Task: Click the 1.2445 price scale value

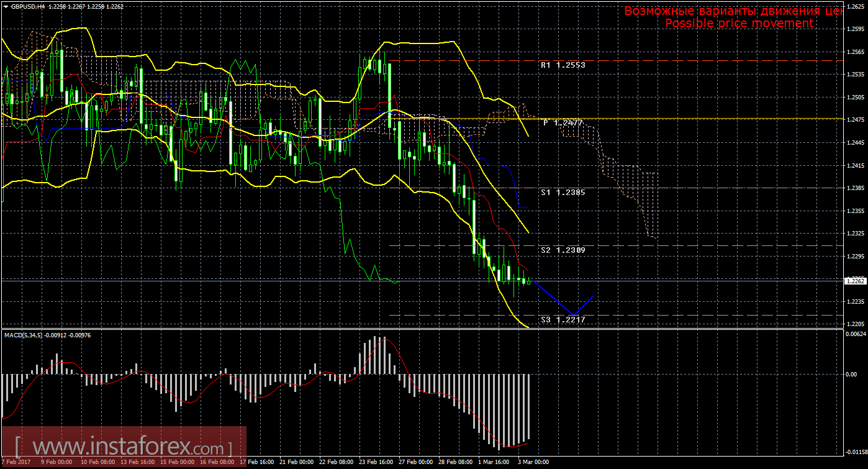Action: tap(854, 143)
